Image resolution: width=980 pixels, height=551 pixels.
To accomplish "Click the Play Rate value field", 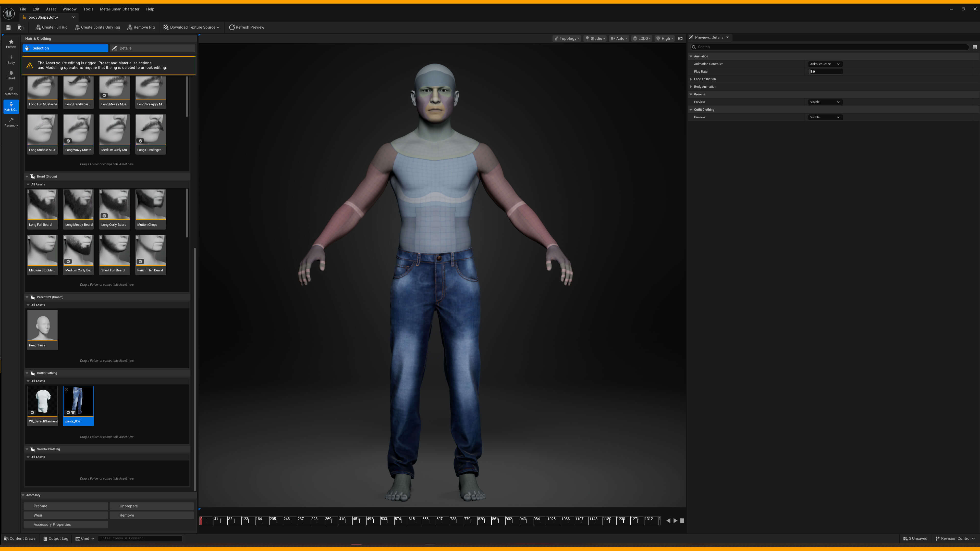I will (825, 71).
